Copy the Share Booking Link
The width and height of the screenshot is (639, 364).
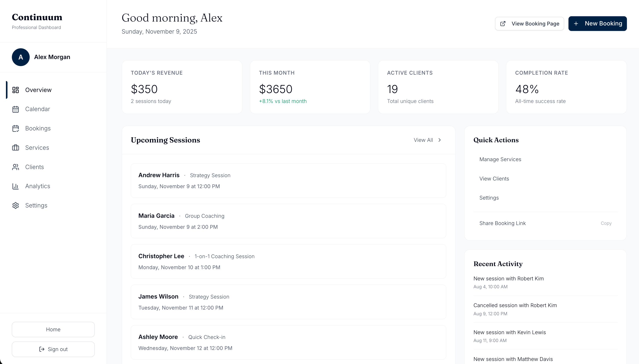606,223
